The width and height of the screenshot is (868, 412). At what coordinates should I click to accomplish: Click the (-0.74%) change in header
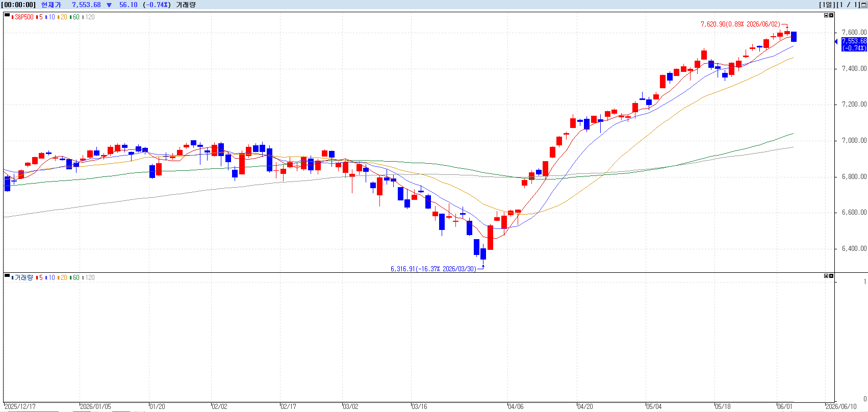click(x=157, y=5)
